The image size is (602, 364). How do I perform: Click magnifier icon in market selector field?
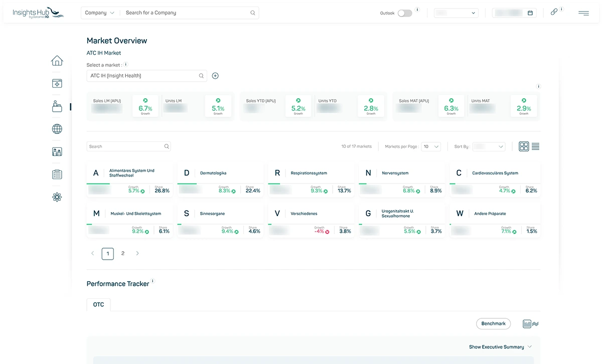click(201, 76)
